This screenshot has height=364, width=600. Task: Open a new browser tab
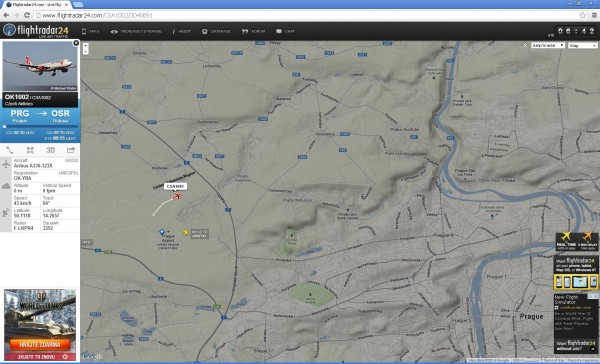pos(78,4)
